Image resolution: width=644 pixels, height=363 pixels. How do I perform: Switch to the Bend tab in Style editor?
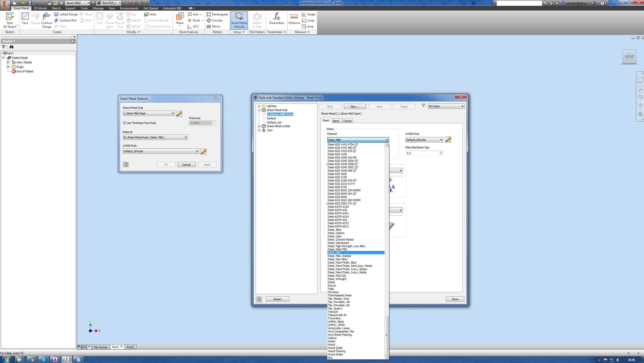coord(336,120)
